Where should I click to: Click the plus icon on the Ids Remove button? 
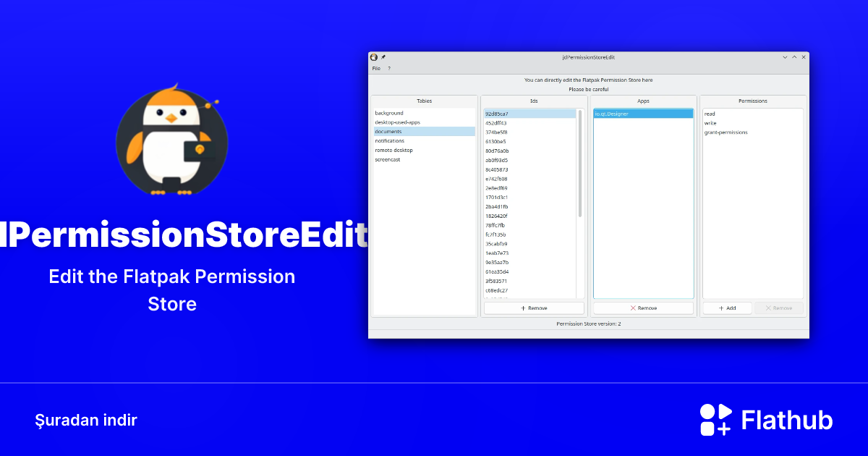pos(523,308)
